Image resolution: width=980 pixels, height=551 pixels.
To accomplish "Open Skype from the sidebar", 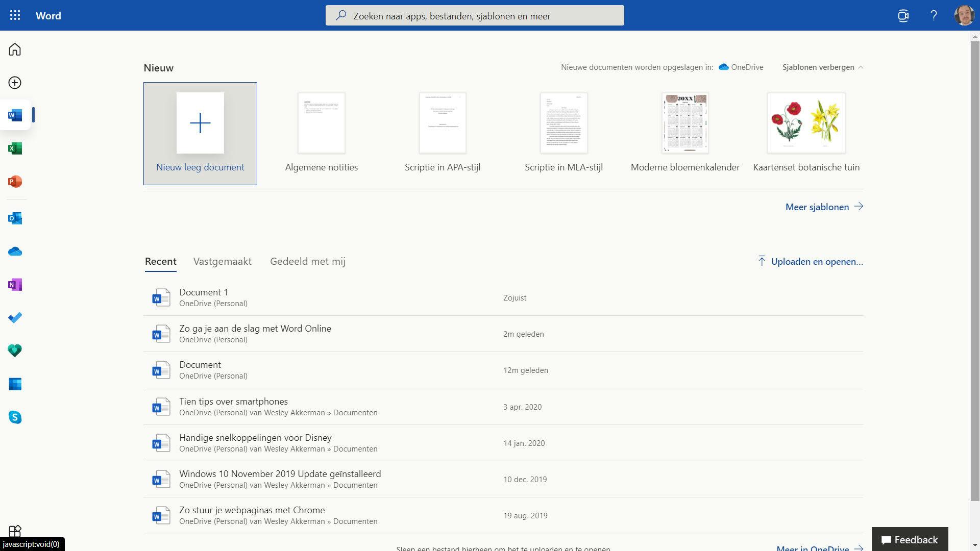I will (15, 417).
